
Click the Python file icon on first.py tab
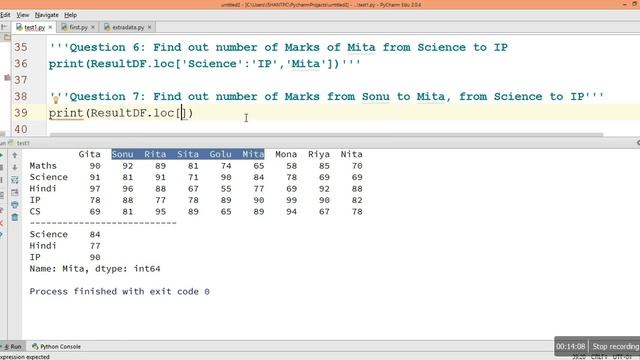(x=64, y=27)
